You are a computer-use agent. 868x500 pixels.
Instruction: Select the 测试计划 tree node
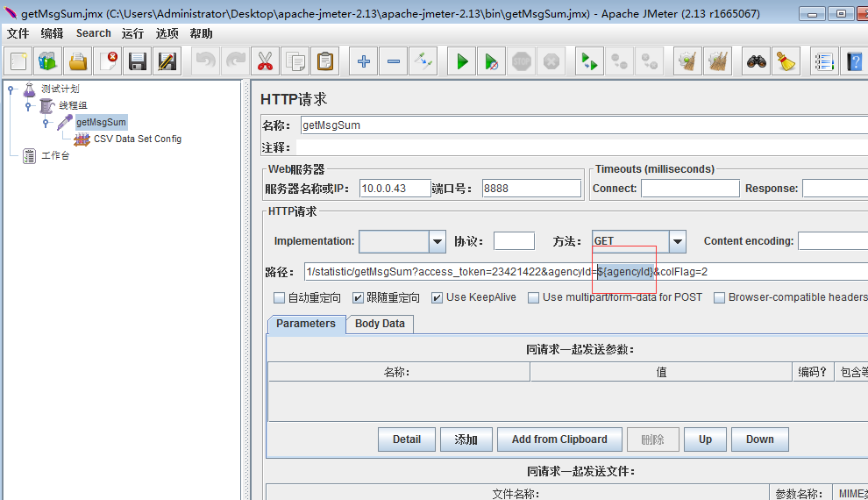point(60,89)
